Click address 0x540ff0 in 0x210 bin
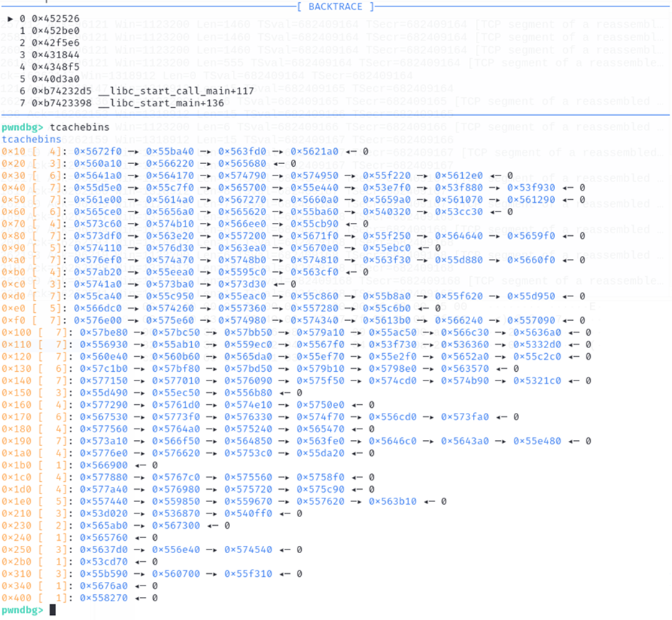The width and height of the screenshot is (672, 620). (248, 514)
